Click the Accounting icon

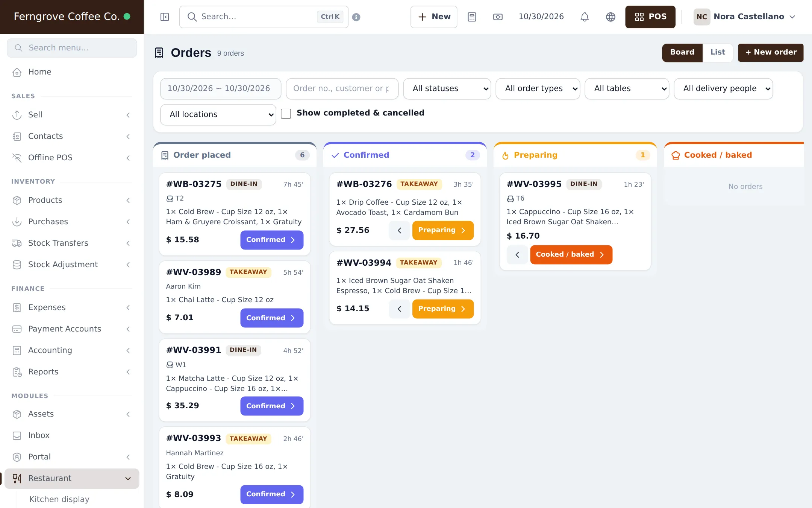click(x=17, y=350)
